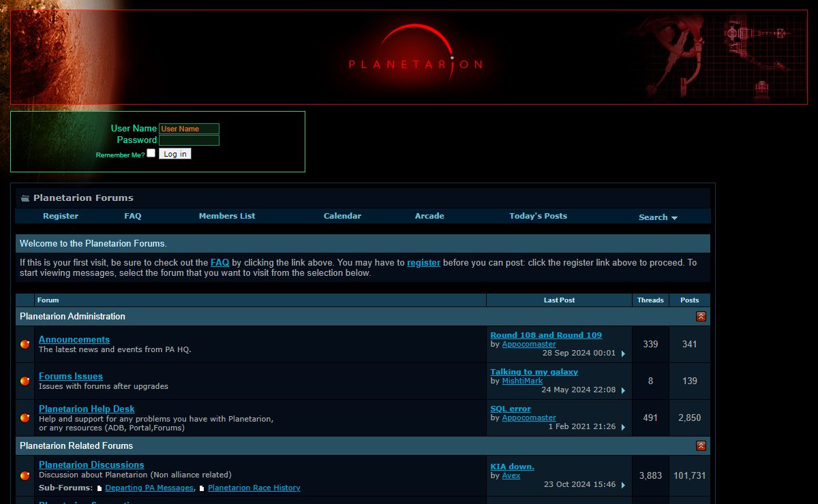View Appocomaster's profile under SQL error
The image size is (818, 504).
pos(529,418)
